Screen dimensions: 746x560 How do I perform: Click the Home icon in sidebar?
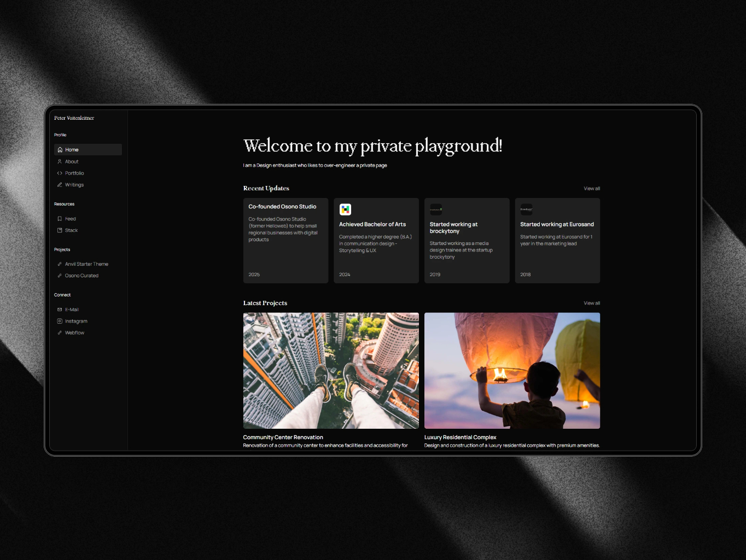pyautogui.click(x=60, y=150)
